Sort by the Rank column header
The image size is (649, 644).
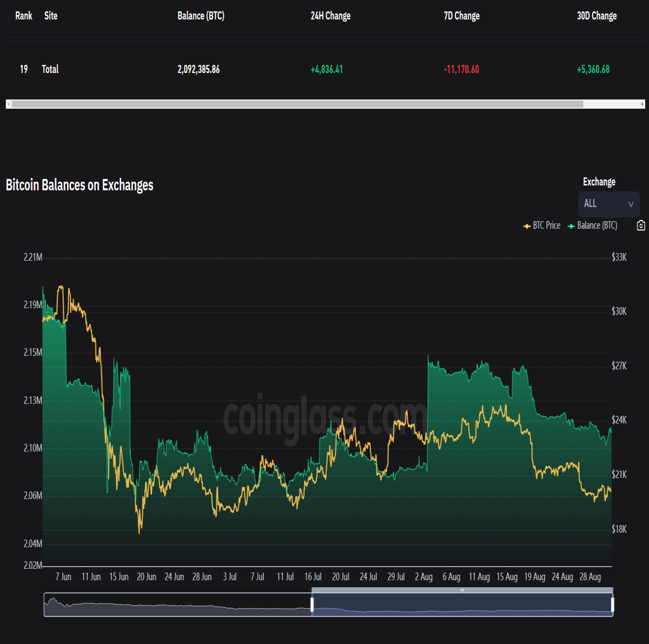(24, 16)
